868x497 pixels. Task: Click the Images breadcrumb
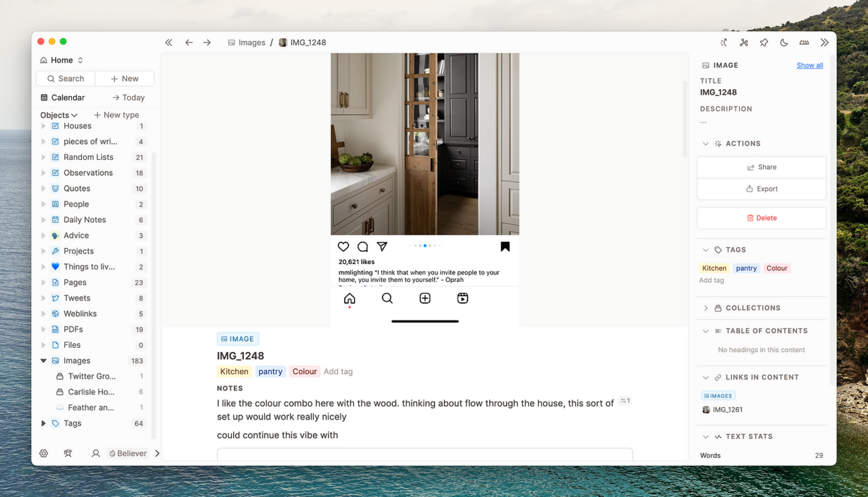tap(247, 42)
